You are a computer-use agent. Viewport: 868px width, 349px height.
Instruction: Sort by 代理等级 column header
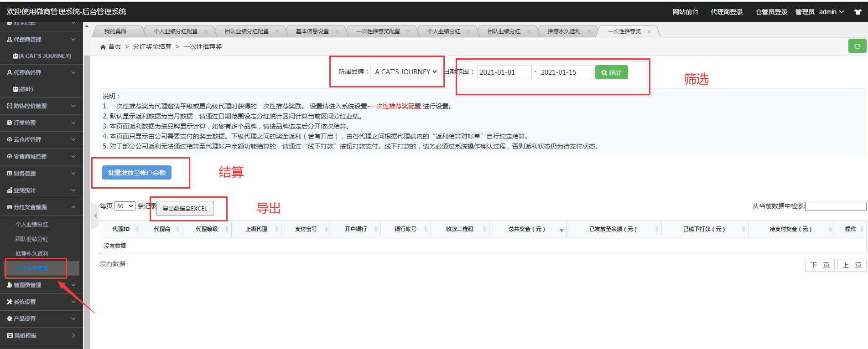[x=207, y=229]
